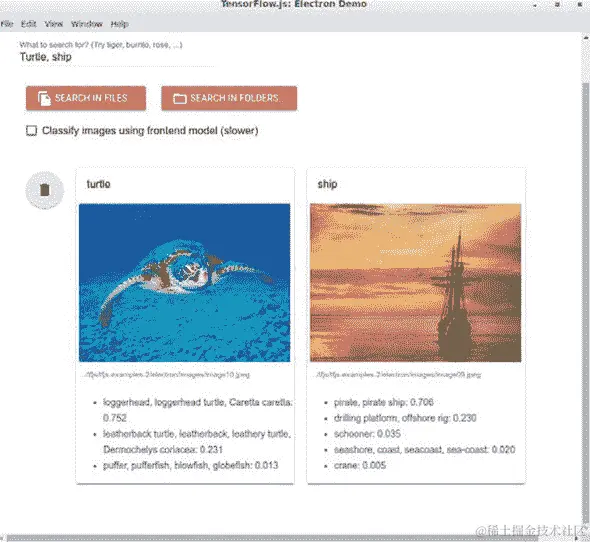Open the File menu

[7, 24]
